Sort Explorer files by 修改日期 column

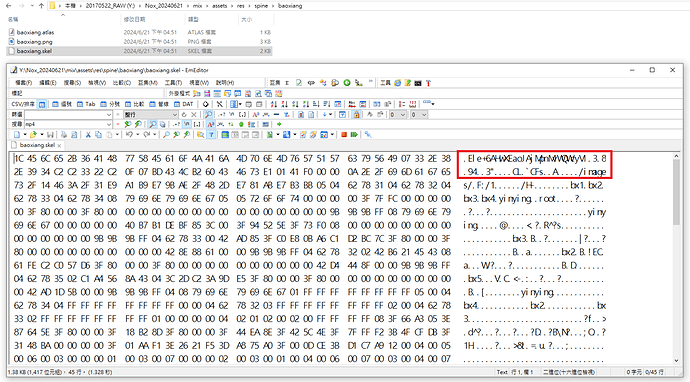coord(135,19)
